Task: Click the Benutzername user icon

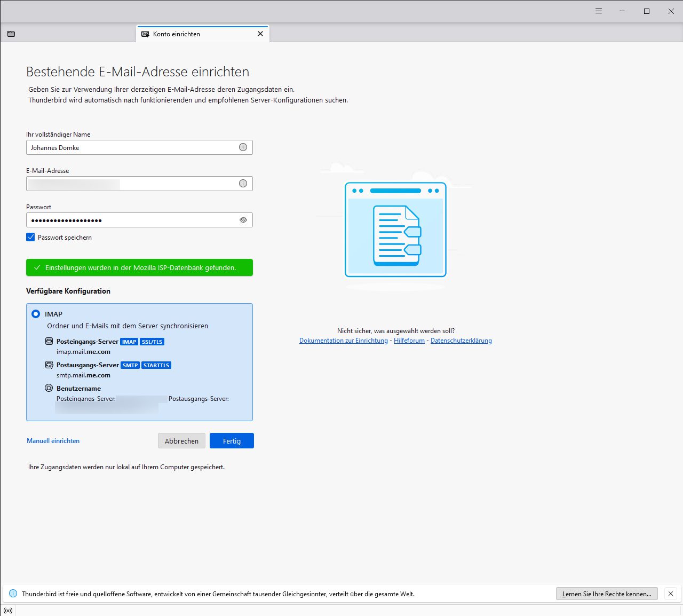Action: point(49,388)
